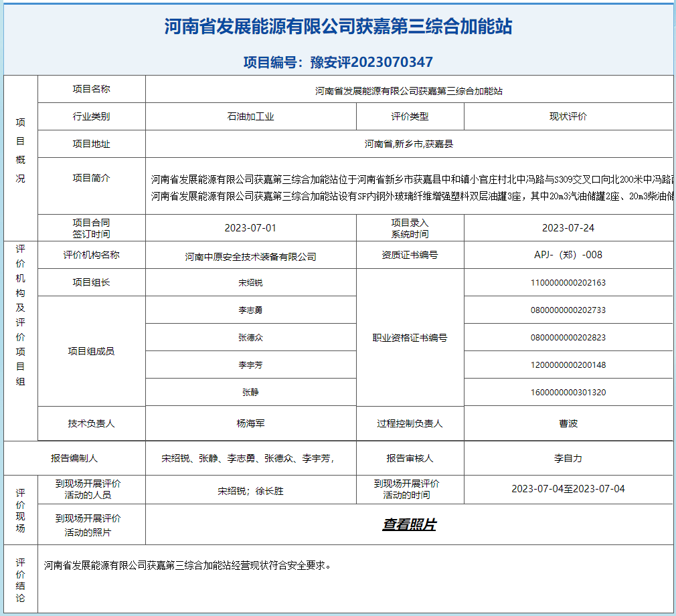Select system entry date 2023-07-24

[568, 228]
